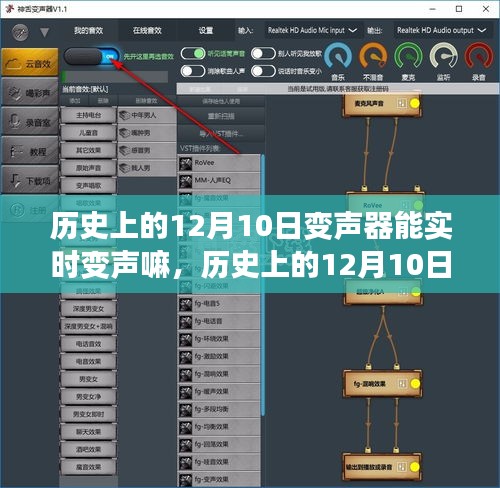This screenshot has height=488, width=500.
Task: Open the 下载项 sidebar button
Action: point(30,180)
